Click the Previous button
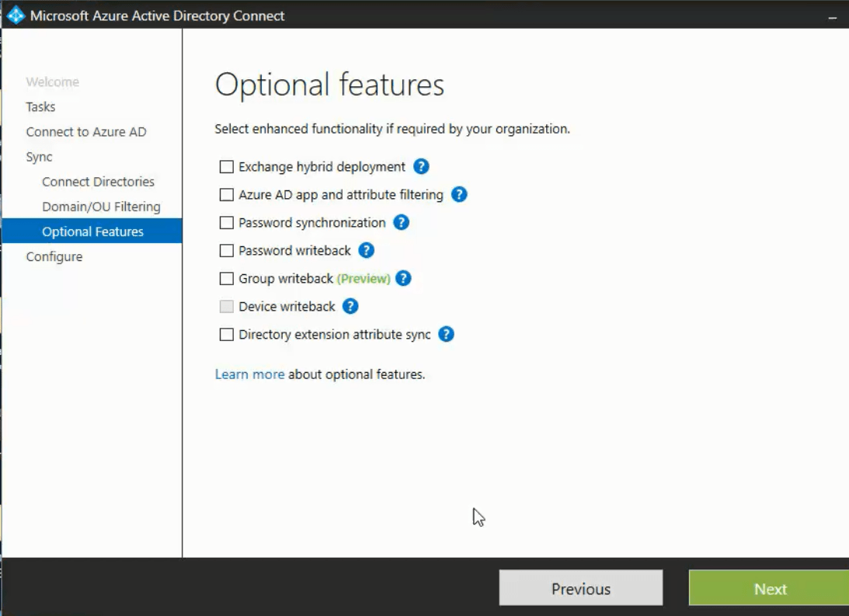Image resolution: width=849 pixels, height=616 pixels. tap(581, 588)
